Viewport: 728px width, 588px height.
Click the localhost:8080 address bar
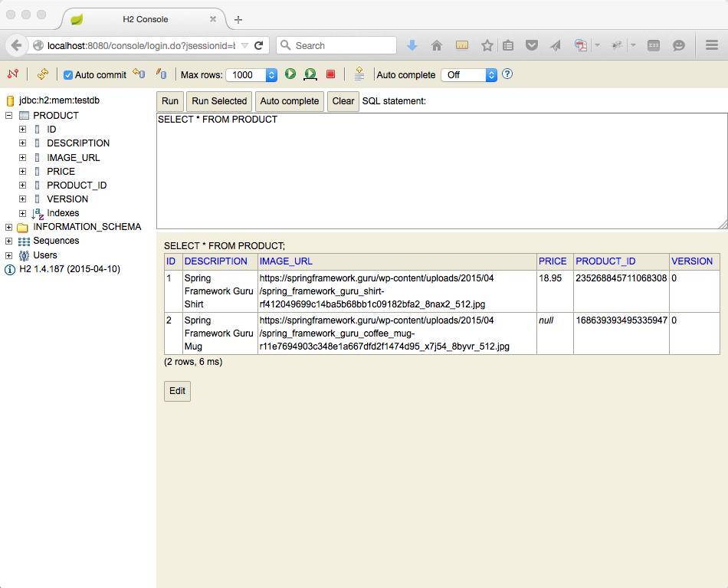pos(141,45)
